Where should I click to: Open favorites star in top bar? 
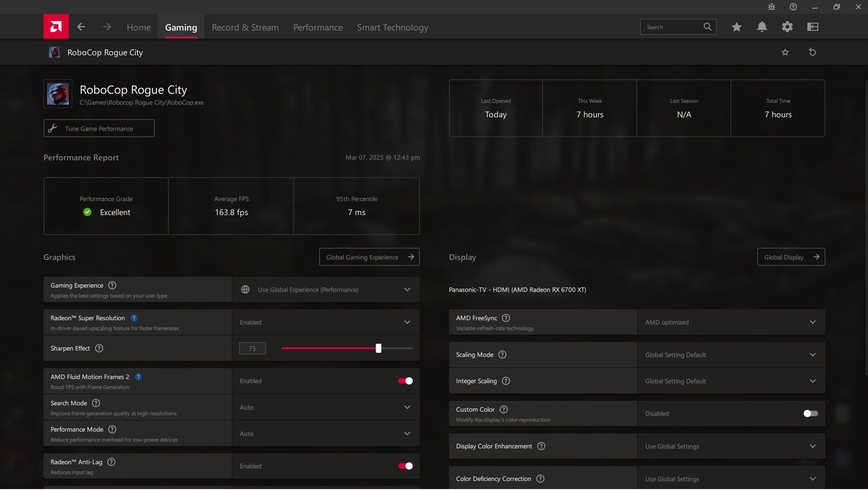point(737,27)
